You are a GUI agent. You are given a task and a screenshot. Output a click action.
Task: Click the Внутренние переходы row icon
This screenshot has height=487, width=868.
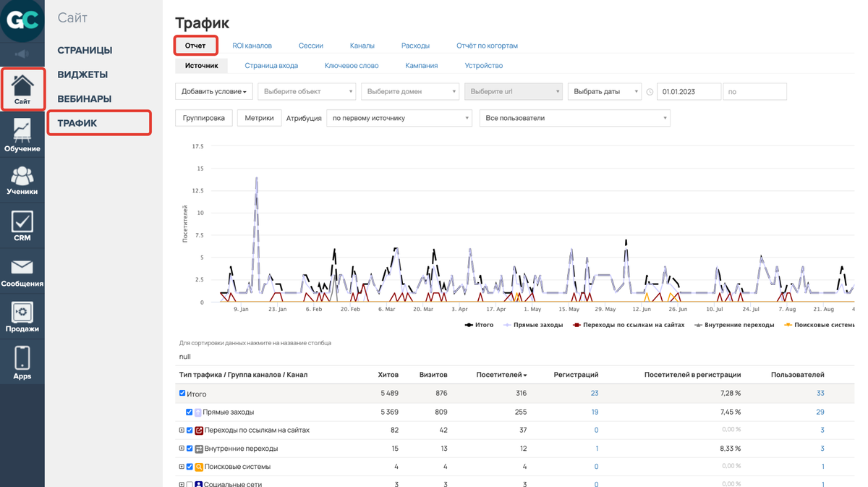click(199, 449)
